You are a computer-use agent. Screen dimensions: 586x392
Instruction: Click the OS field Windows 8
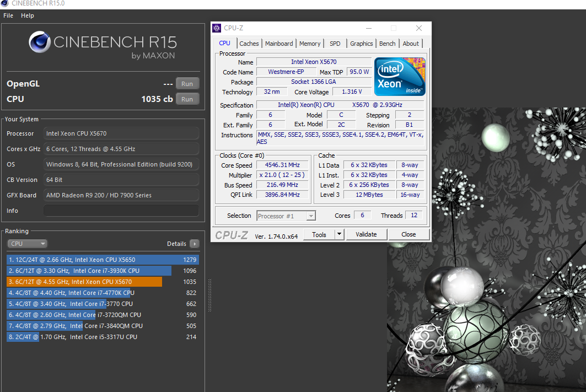click(x=121, y=164)
